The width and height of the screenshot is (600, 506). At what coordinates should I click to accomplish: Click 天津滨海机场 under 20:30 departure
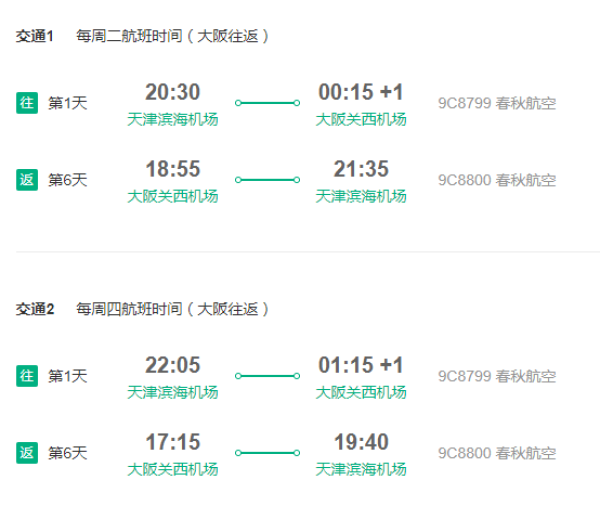pyautogui.click(x=173, y=119)
